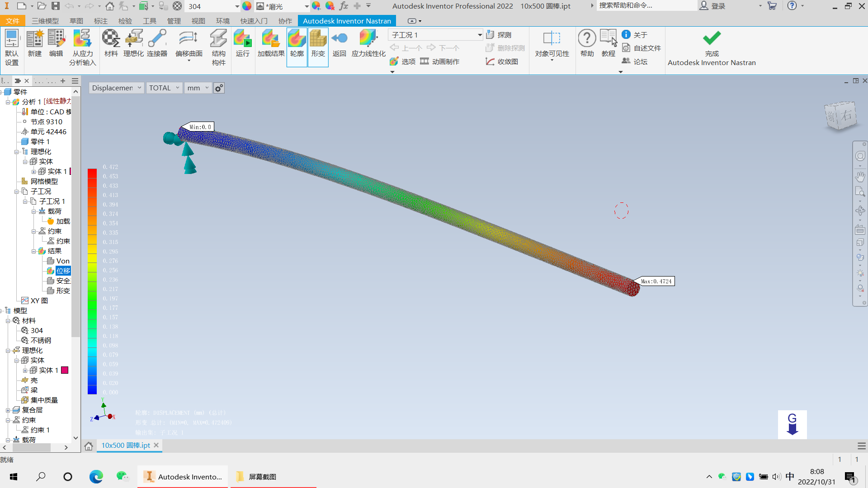Click the 新建 new analysis icon
Image resolution: width=868 pixels, height=488 pixels.
[x=35, y=43]
